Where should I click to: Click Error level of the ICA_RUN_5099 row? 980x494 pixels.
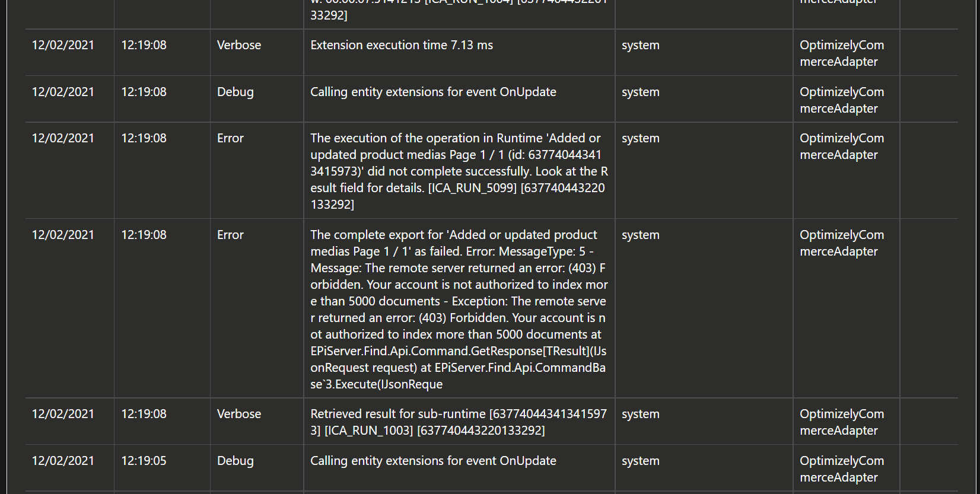(x=230, y=138)
